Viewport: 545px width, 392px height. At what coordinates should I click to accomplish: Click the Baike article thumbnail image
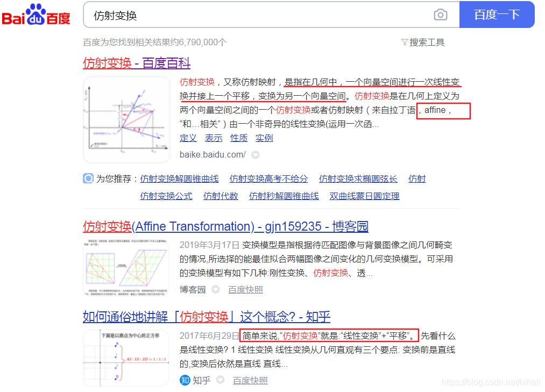[x=125, y=119]
